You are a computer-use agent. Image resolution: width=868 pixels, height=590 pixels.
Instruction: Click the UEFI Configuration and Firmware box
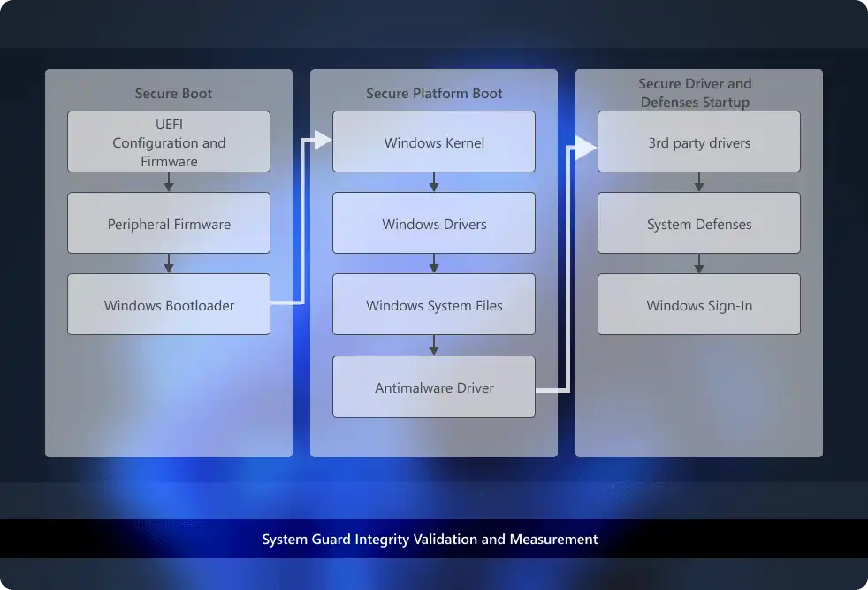[x=169, y=142]
